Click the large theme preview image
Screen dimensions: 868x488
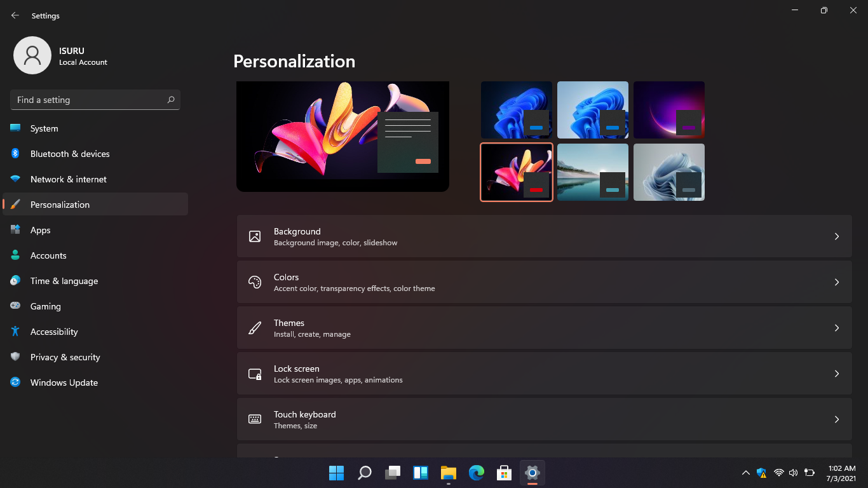click(342, 136)
